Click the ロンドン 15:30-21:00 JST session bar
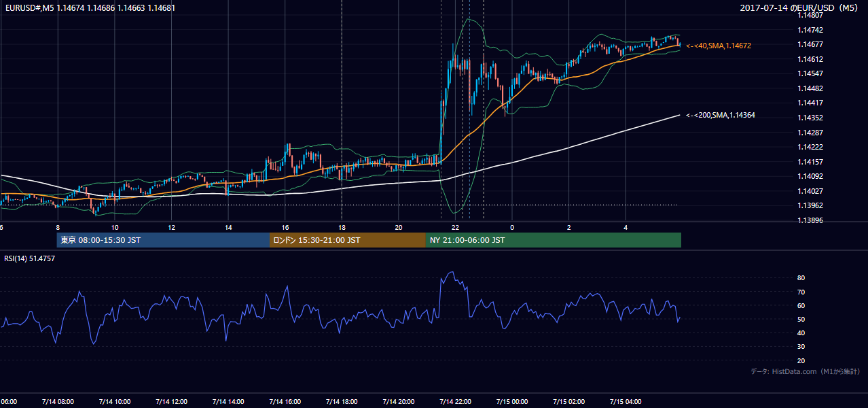Screen dimensions: 868x408 click(348, 240)
